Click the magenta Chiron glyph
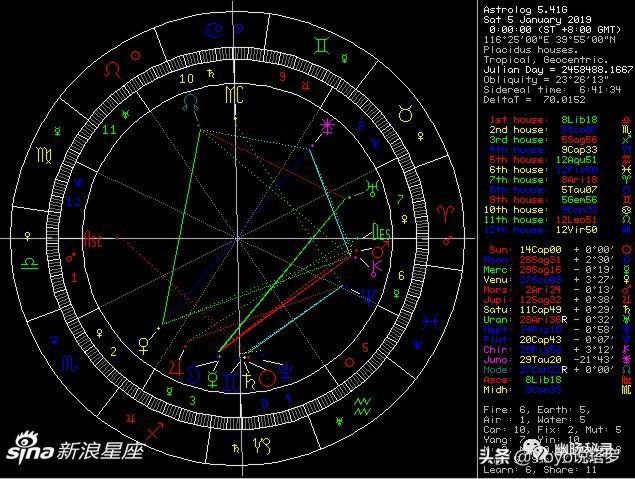Viewport: 635px width, 479px height. pyautogui.click(x=375, y=267)
